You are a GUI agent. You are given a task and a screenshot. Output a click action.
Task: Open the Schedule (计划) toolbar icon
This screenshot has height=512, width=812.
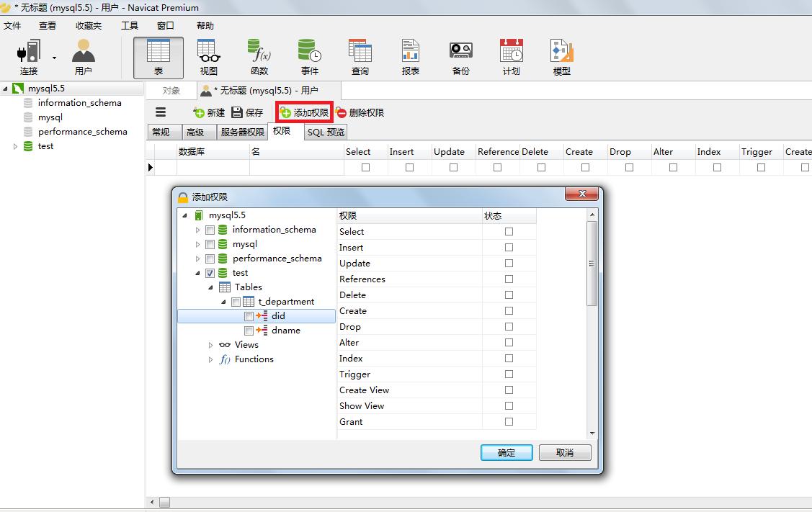(511, 58)
